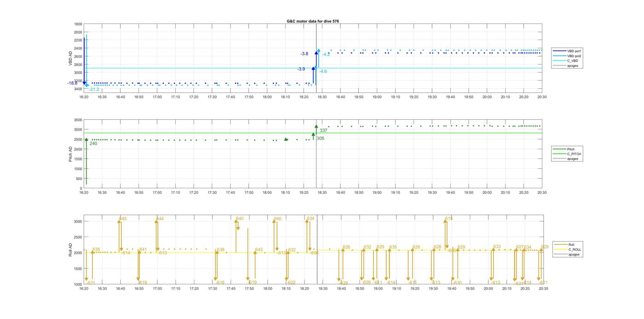Click the 'VBD AD' y-axis label
644x319 pixels.
point(71,58)
